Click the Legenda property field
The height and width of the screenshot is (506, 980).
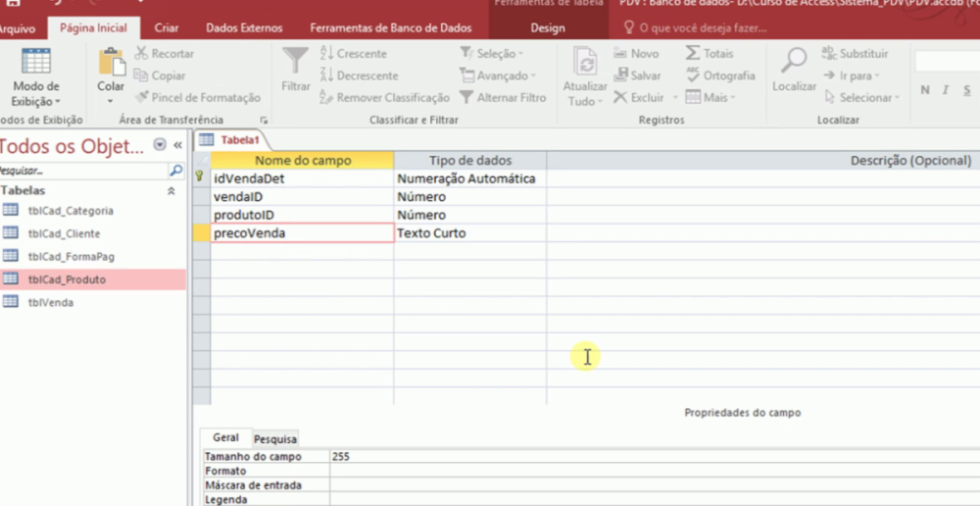tap(655, 500)
